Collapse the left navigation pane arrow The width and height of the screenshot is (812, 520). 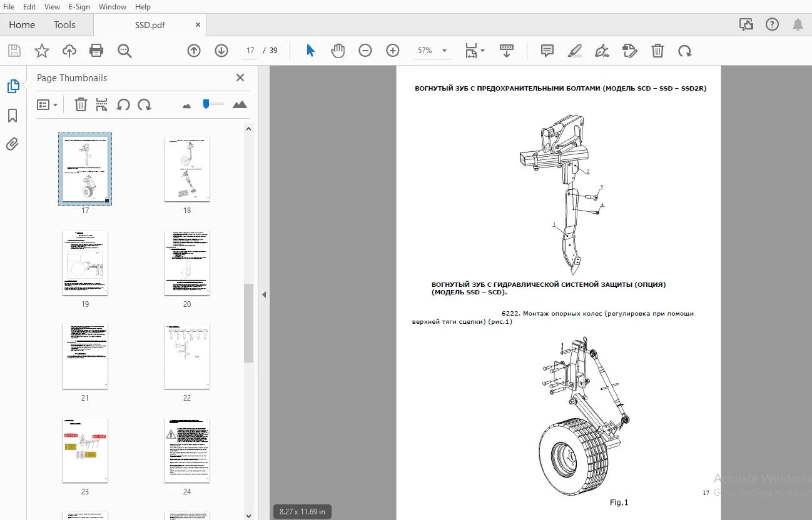click(x=264, y=294)
